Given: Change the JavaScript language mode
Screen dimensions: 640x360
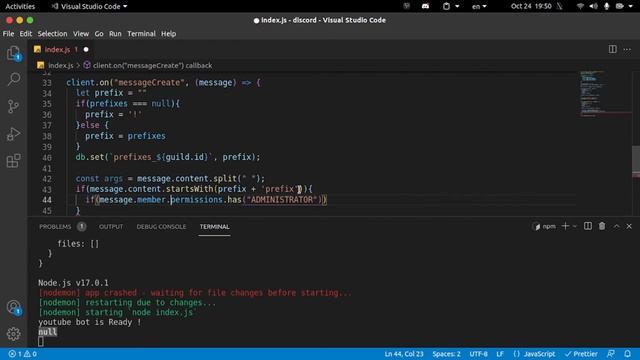Looking at the screenshot, I should (x=539, y=354).
